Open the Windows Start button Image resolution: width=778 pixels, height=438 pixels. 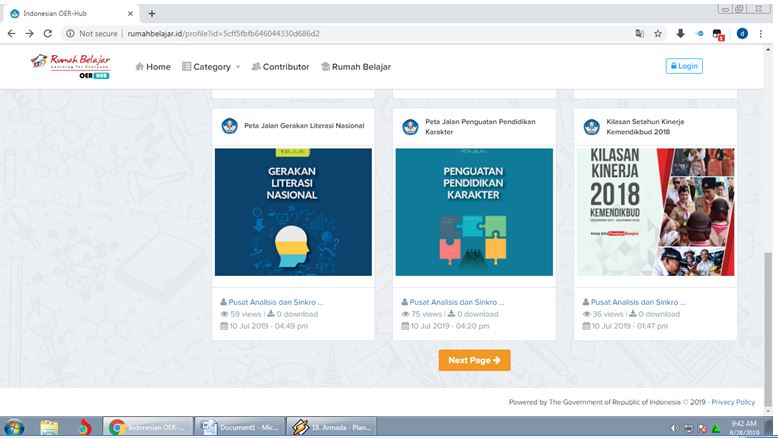(14, 427)
